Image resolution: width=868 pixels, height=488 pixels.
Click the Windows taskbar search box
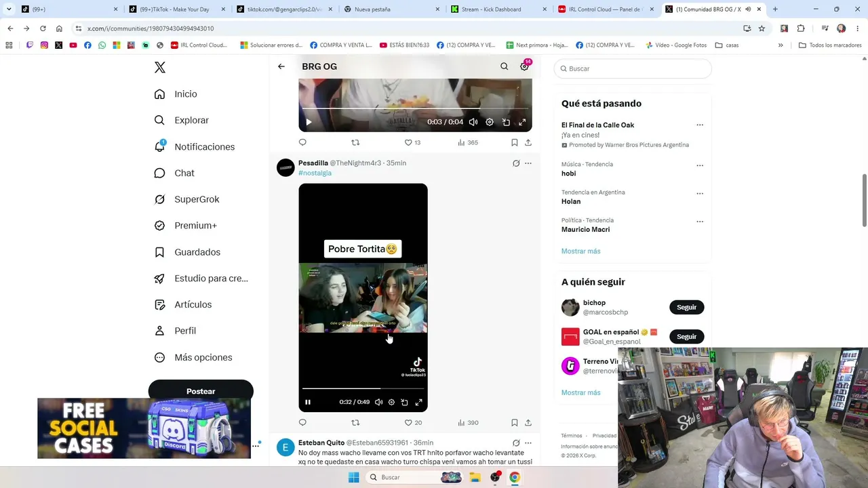[416, 477]
